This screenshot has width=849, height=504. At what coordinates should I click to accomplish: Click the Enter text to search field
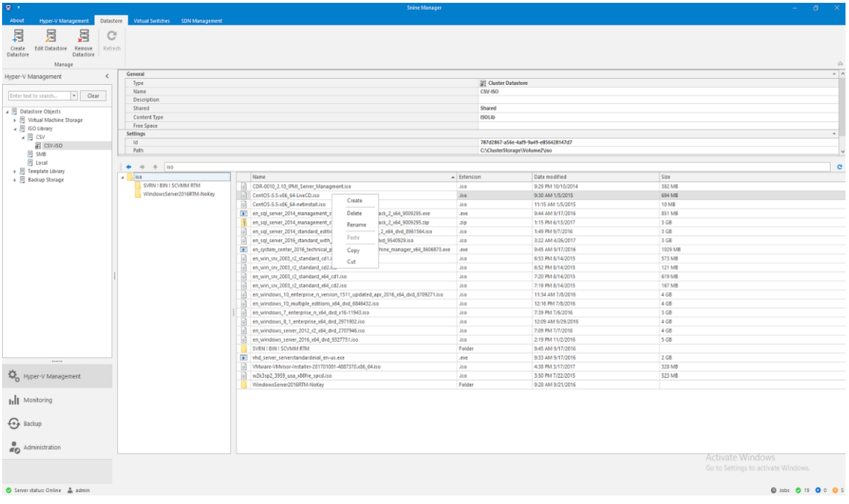point(39,95)
